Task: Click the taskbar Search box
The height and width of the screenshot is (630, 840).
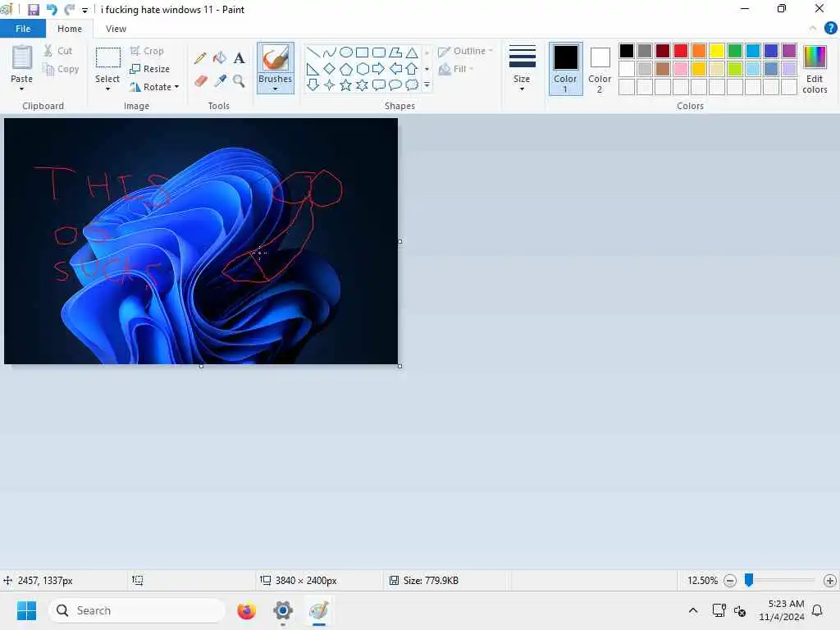Action: [x=137, y=610]
